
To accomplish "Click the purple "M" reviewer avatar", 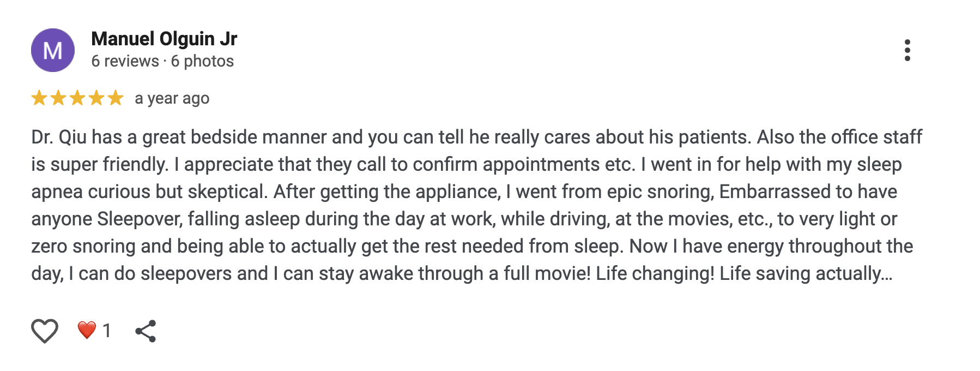I will click(52, 50).
